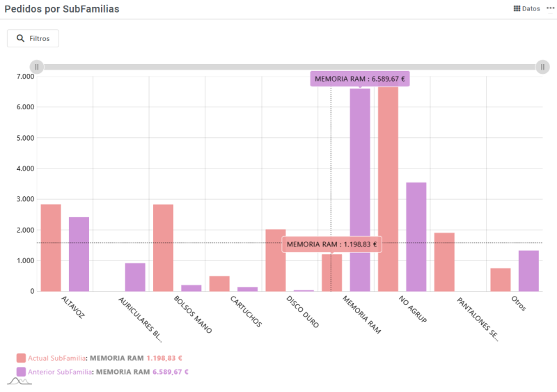Select the pink BOLSOS MANO bar
This screenshot has height=392, width=557.
pos(163,248)
